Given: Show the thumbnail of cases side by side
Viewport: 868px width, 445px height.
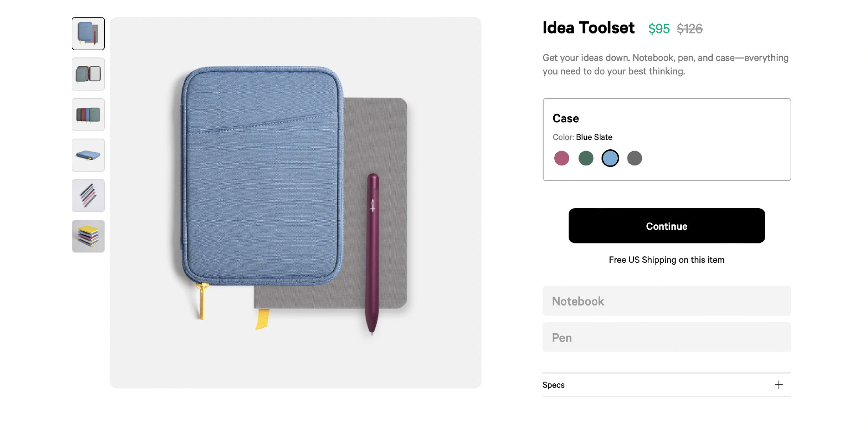Looking at the screenshot, I should (88, 114).
